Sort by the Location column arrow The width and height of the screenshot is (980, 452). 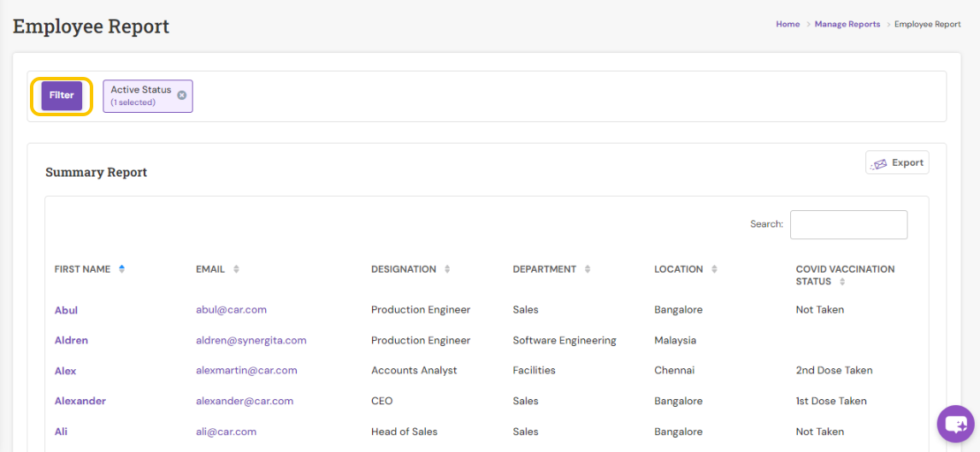point(714,269)
